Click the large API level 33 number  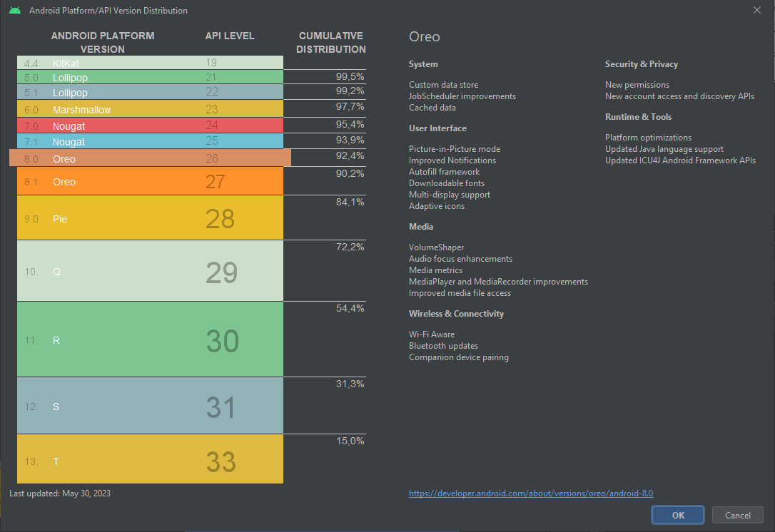[x=221, y=461]
